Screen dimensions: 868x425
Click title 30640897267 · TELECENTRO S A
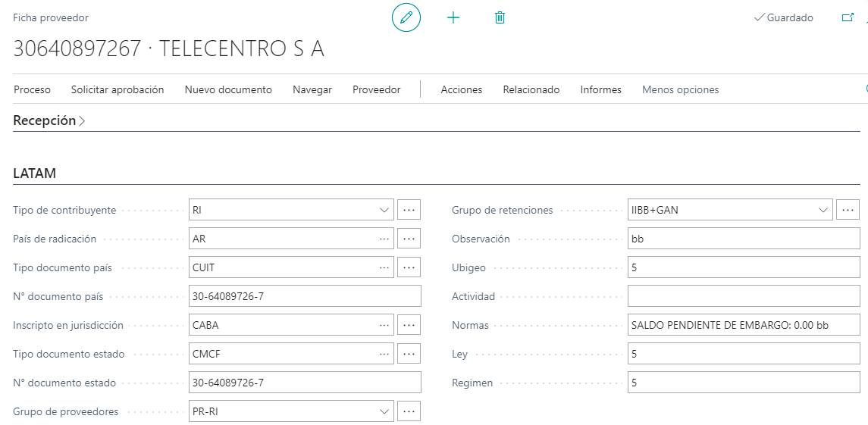[x=169, y=49]
